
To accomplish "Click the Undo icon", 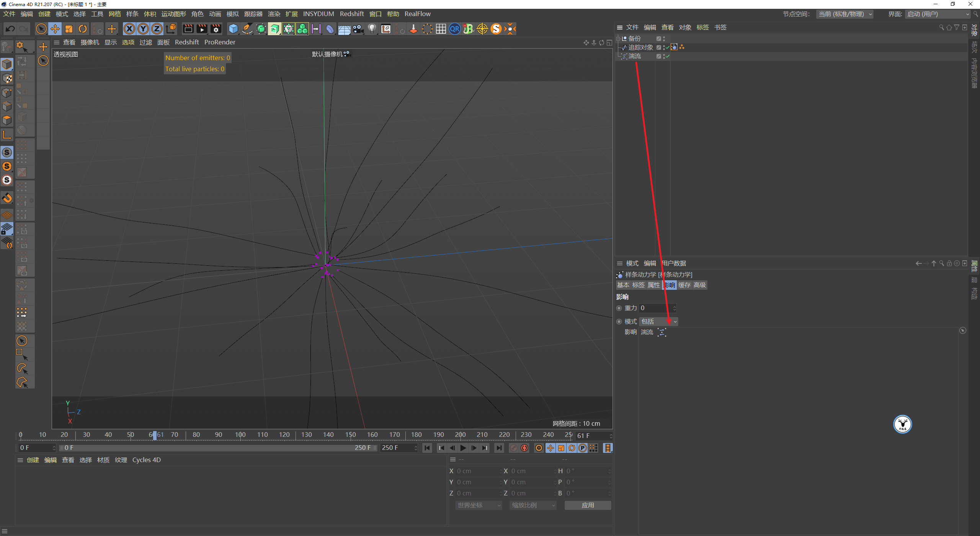I will [10, 28].
